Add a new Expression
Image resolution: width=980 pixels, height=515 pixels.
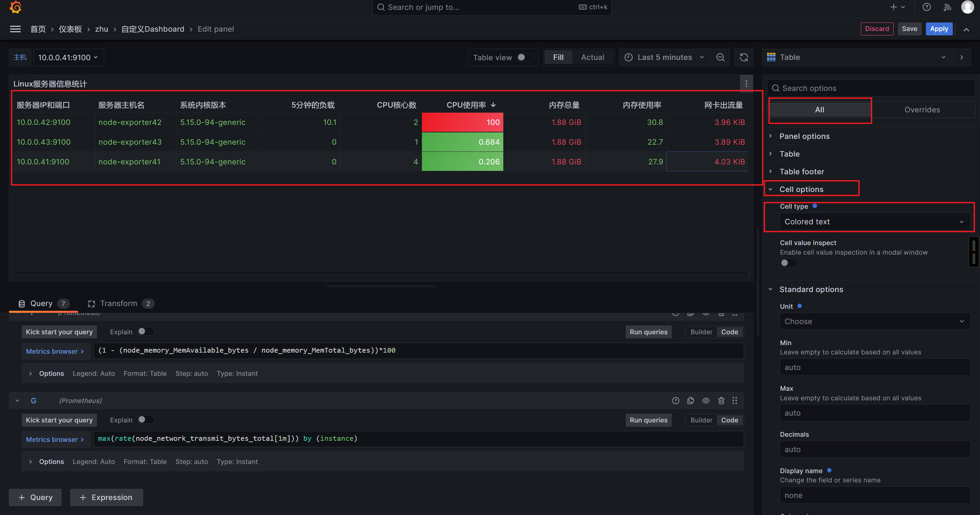coord(107,498)
